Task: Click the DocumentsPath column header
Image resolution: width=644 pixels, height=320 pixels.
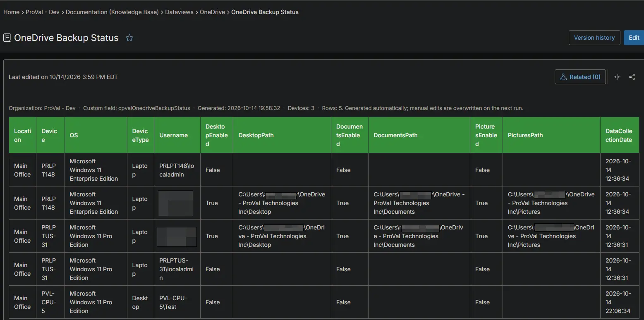Action: [419, 135]
